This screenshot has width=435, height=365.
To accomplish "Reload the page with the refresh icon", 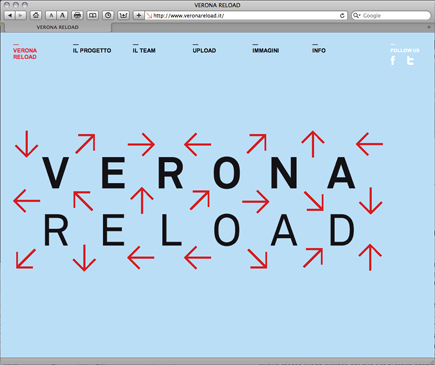I will click(342, 16).
